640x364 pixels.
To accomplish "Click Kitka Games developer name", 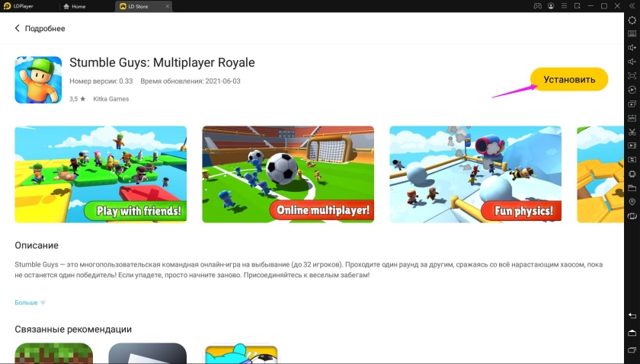I will pos(111,99).
